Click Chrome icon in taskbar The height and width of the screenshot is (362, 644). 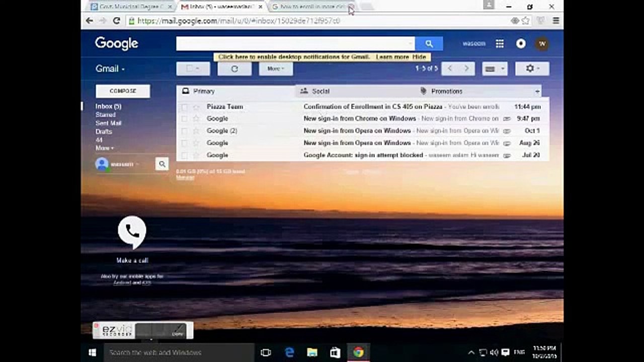tap(358, 352)
